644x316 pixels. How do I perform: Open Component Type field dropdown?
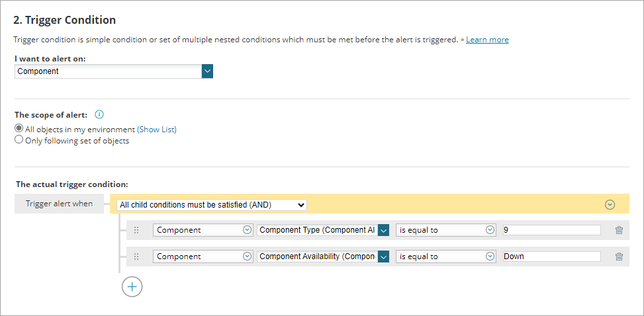coord(383,230)
